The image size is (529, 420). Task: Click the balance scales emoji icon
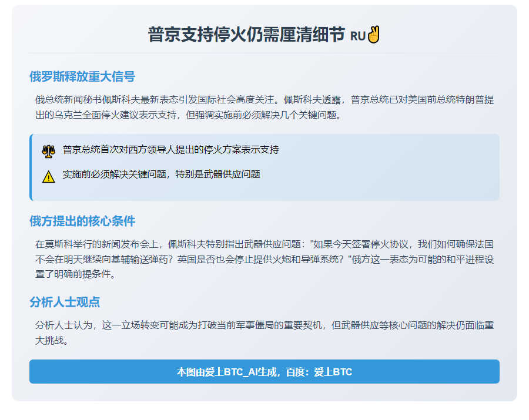49,152
